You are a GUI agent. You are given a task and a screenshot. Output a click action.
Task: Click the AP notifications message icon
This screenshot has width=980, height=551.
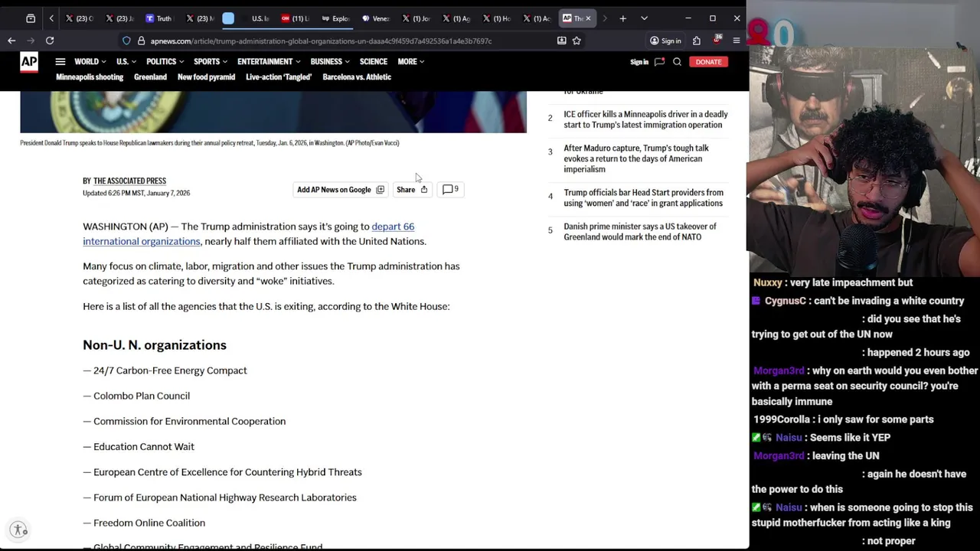pyautogui.click(x=659, y=62)
